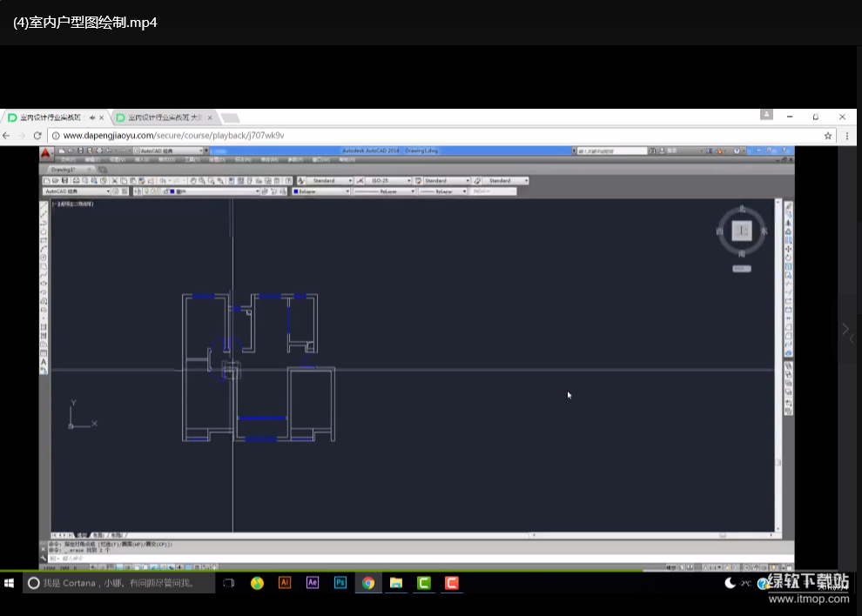The image size is (862, 616).
Task: Open Adobe Illustrator from the taskbar
Action: click(285, 583)
